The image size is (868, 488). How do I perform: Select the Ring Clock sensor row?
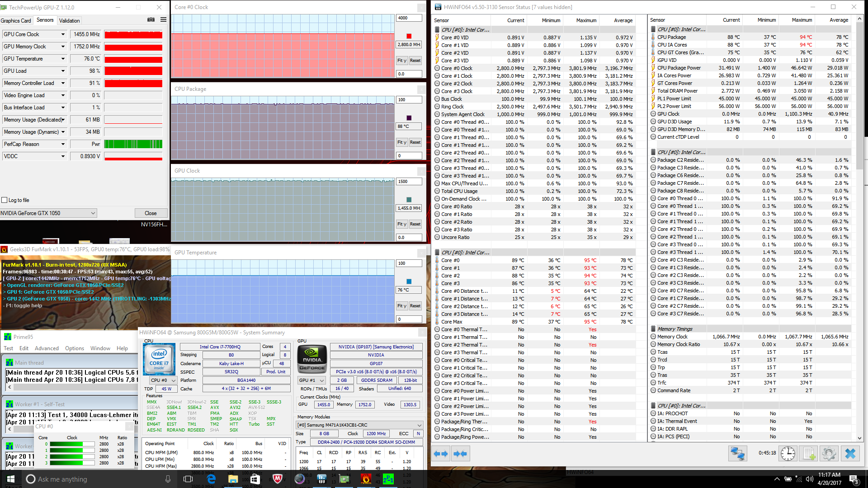(534, 107)
